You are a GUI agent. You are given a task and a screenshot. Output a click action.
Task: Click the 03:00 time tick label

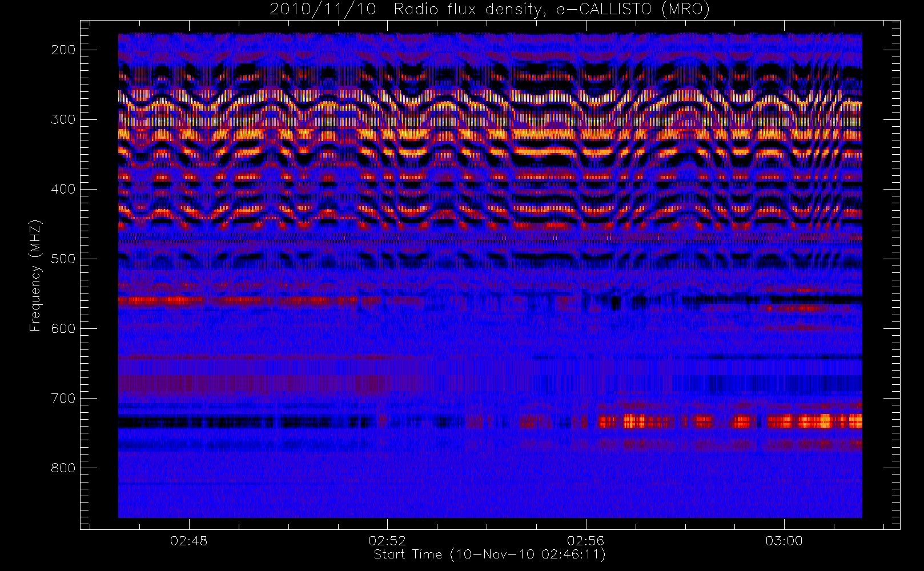pyautogui.click(x=784, y=540)
